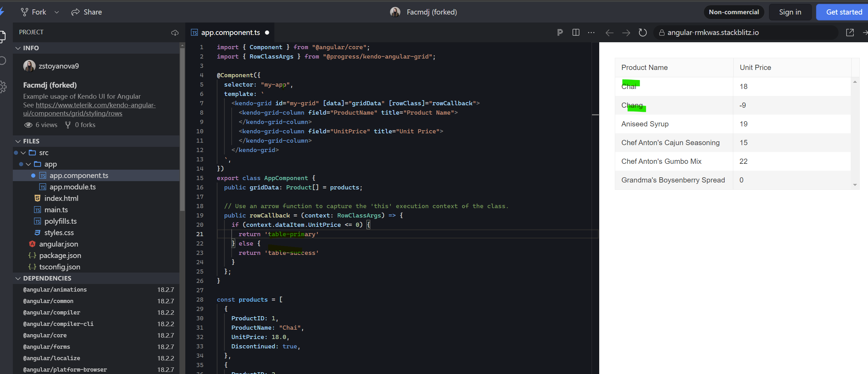868x374 pixels.
Task: Navigate back with the preview back arrow
Action: coord(609,33)
